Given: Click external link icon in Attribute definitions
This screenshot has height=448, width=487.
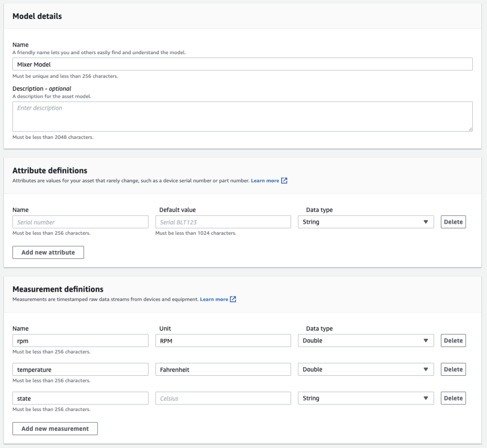Looking at the screenshot, I should [284, 181].
